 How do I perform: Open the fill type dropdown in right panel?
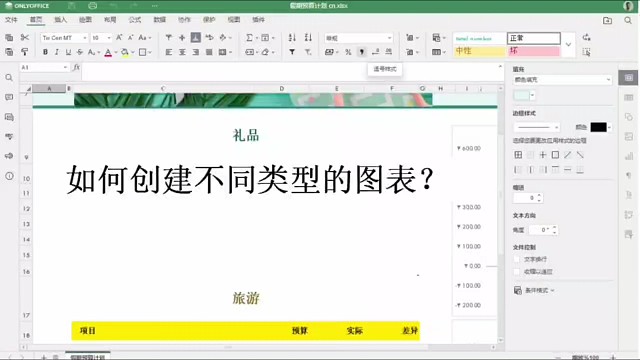tap(562, 80)
